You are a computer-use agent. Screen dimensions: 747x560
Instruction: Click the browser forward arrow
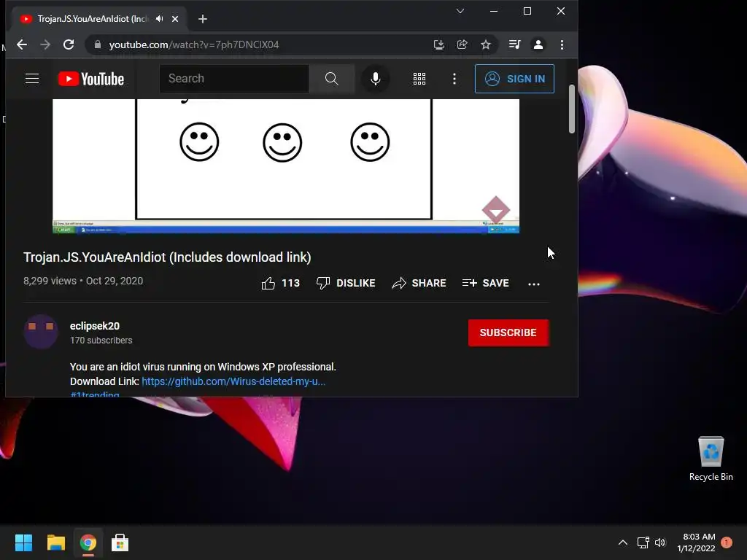click(45, 44)
